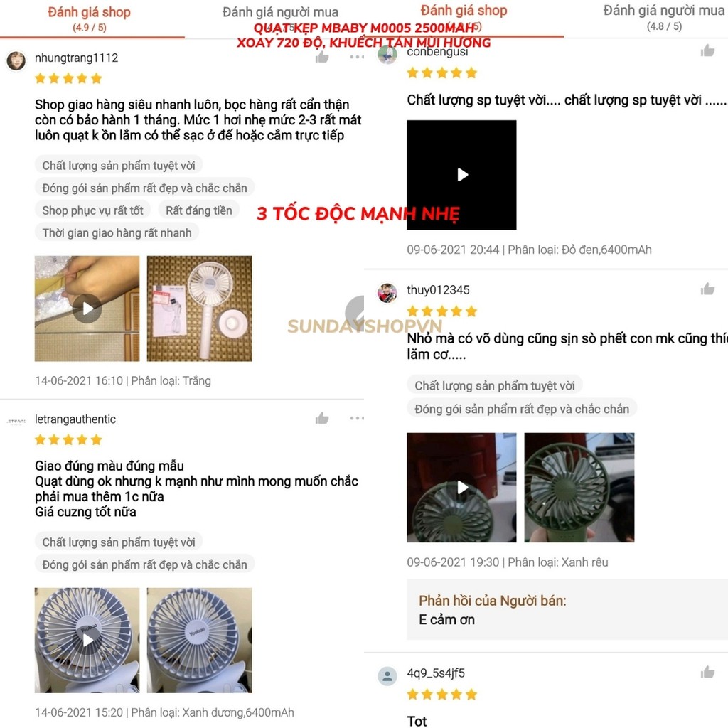
Task: Switch to left 'Đánh giá người mua' tab
Action: click(x=280, y=13)
